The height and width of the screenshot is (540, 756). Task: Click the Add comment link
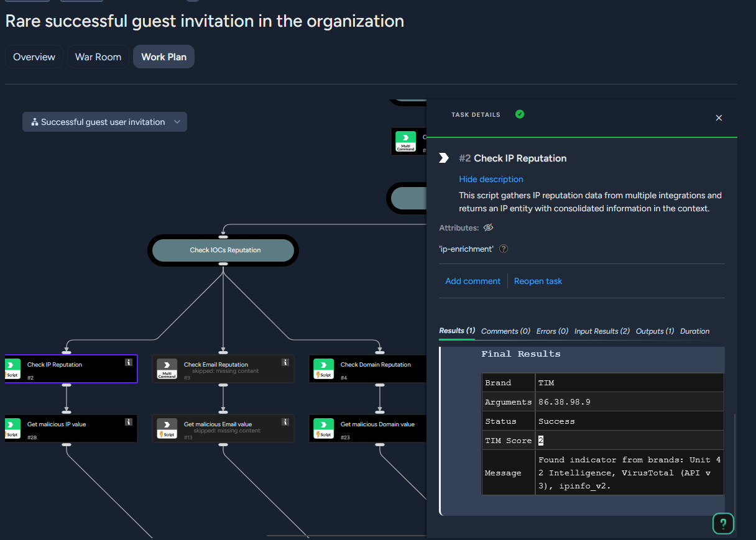[x=472, y=281]
